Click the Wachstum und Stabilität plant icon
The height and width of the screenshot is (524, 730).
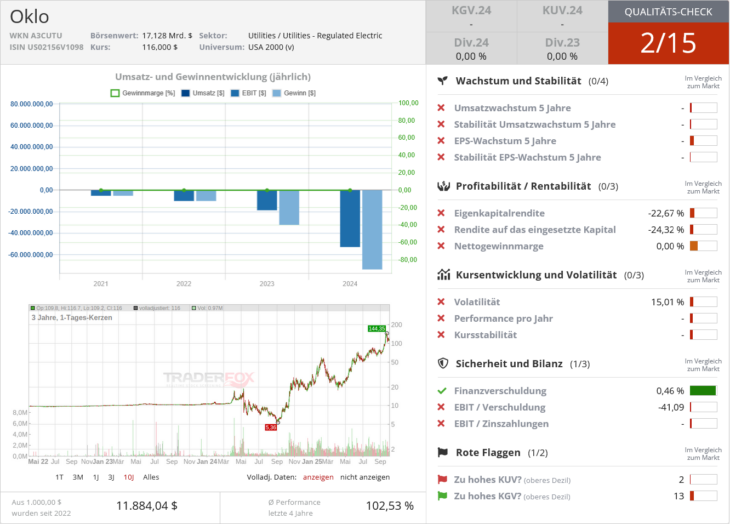[442, 81]
